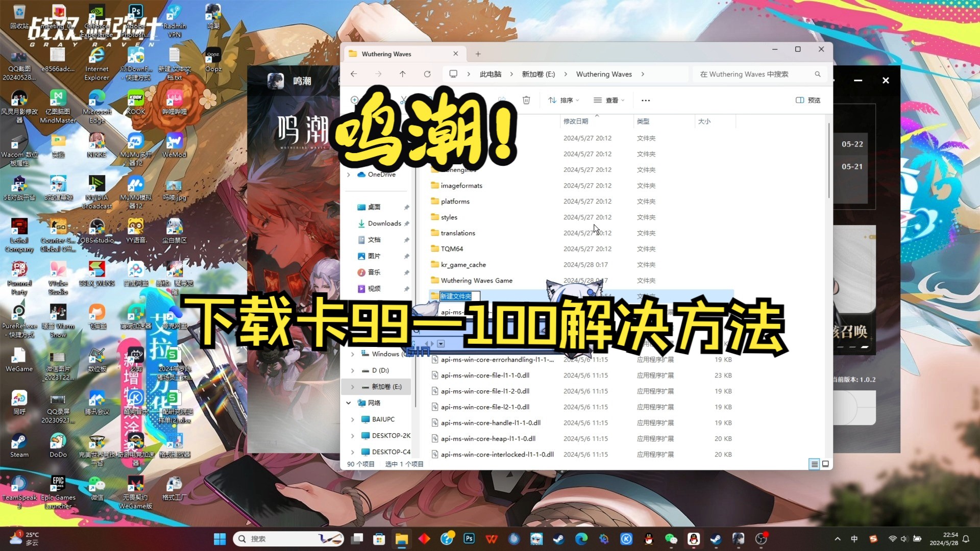
Task: Click 新加卷 (E:) in the address breadcrumb
Action: 538,74
